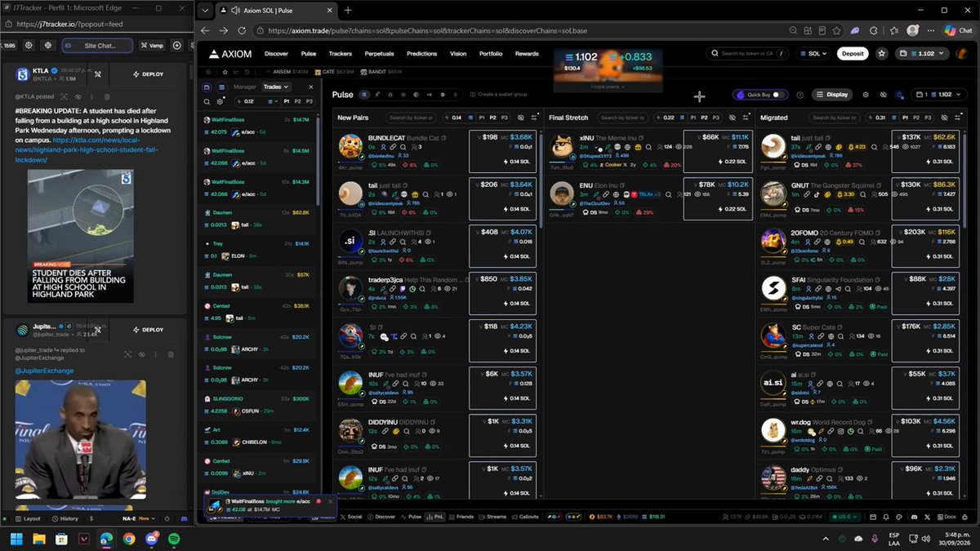Screen dimensions: 980x551
Task: Switch to the Portfolio tab
Action: pos(491,54)
